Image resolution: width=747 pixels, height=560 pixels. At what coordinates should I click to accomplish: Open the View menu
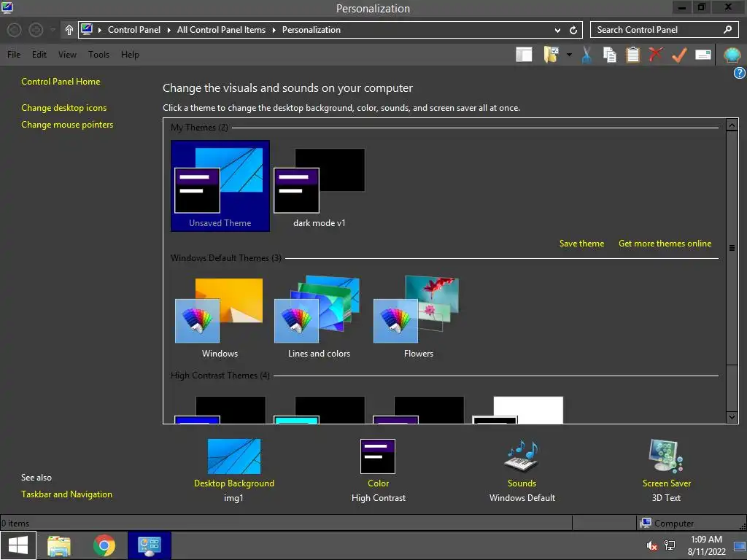point(67,55)
